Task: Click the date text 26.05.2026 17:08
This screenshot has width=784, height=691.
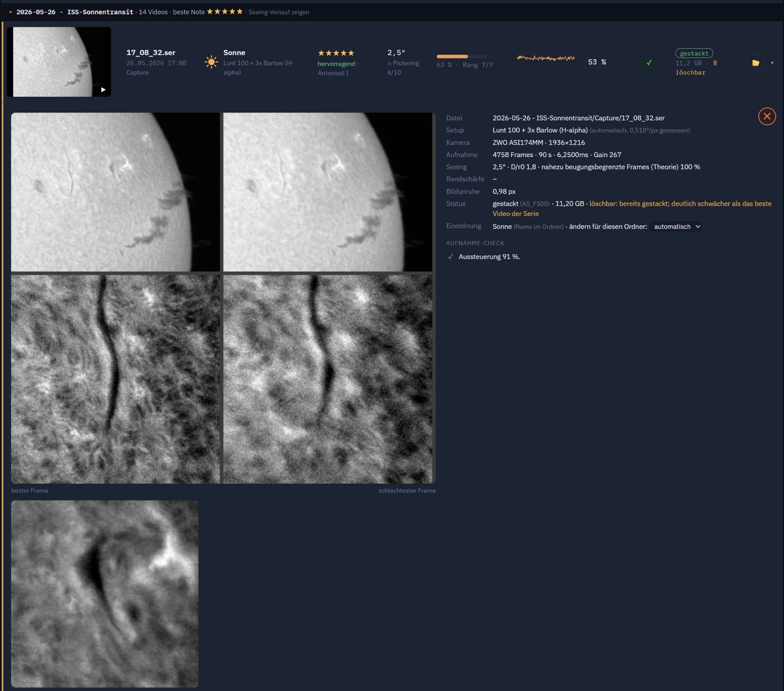Action: click(156, 63)
